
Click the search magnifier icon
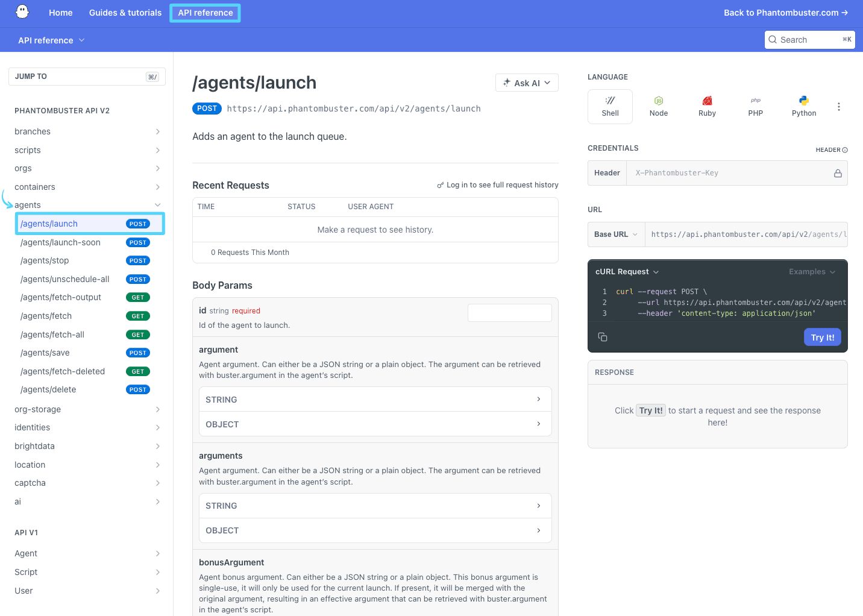[x=773, y=40]
